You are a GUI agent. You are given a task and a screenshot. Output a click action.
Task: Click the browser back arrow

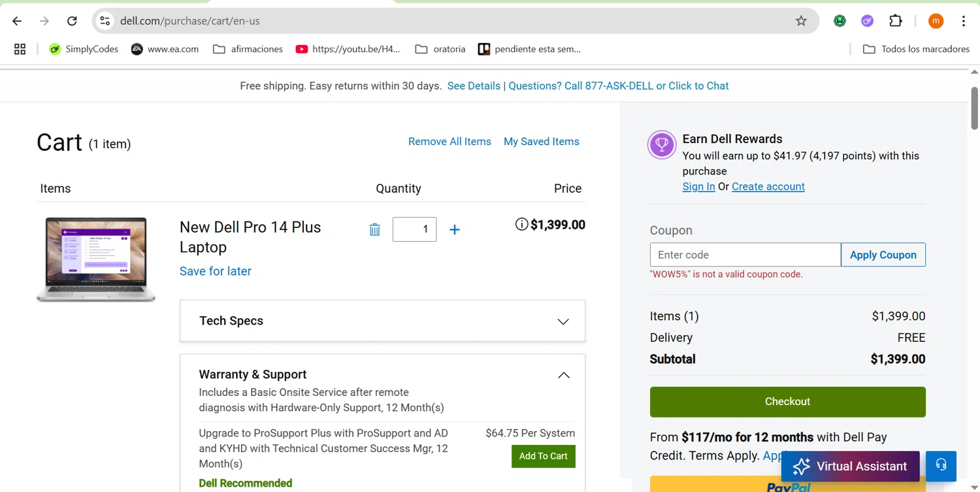point(17,21)
